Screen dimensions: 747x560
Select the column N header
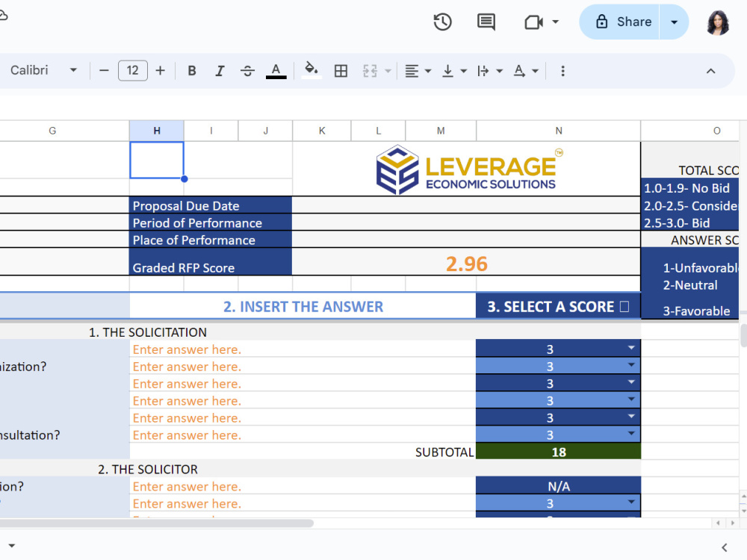point(558,131)
